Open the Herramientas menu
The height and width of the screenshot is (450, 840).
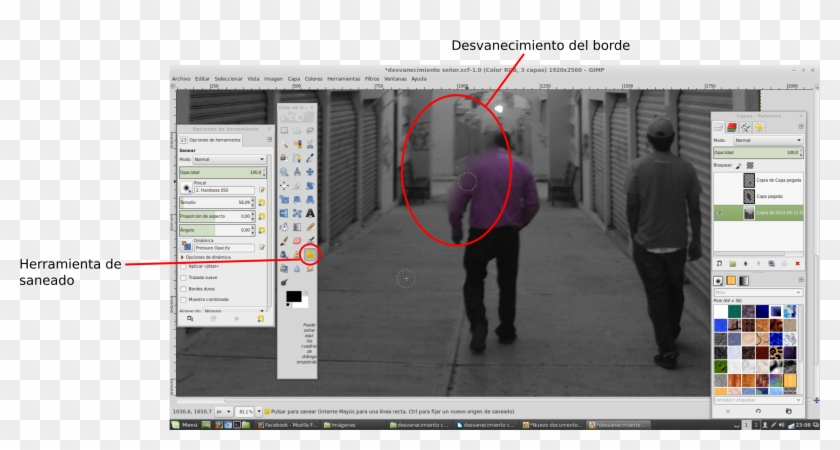(x=343, y=79)
